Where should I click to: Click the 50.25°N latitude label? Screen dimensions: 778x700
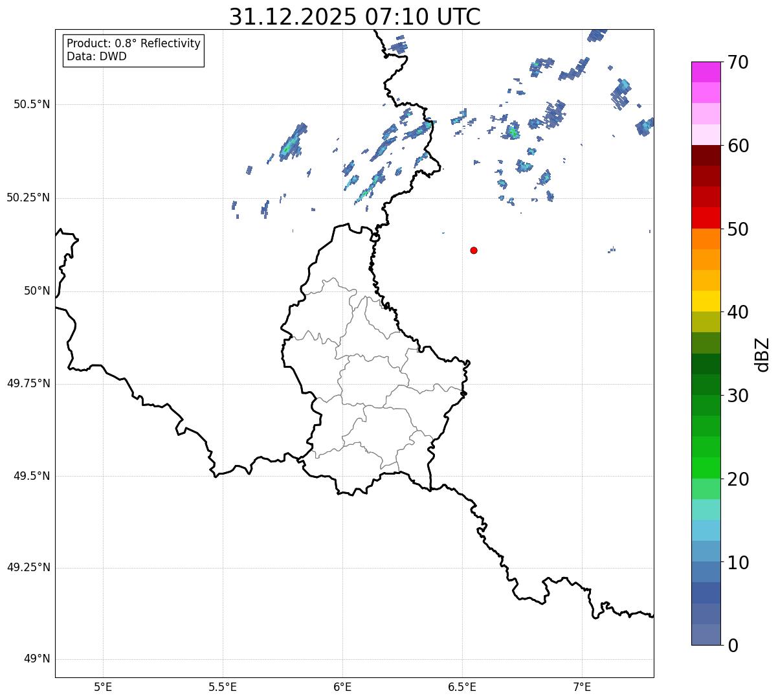[28, 198]
